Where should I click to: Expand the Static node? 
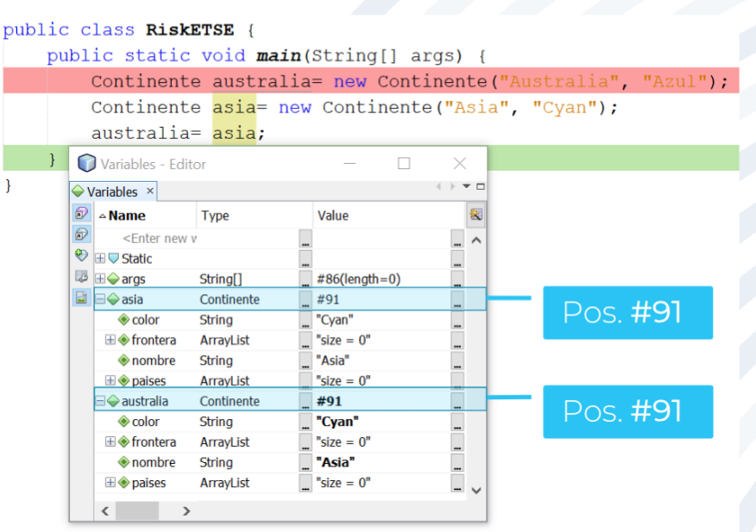click(x=100, y=259)
